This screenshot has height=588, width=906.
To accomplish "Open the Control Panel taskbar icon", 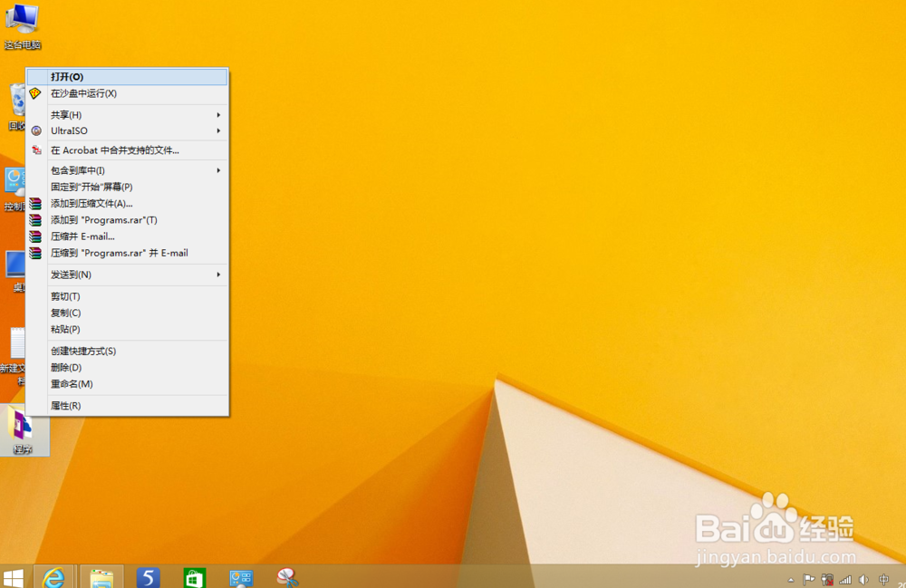I will click(241, 578).
